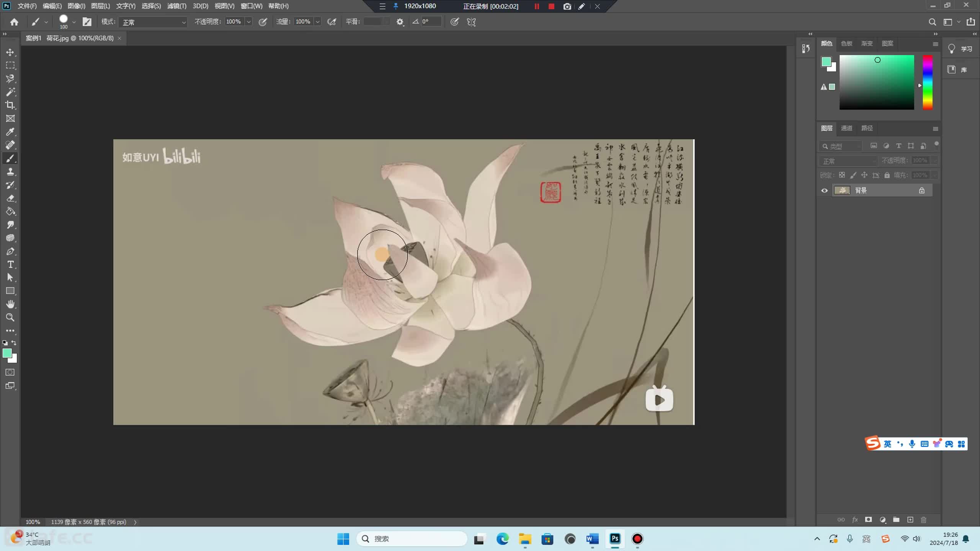This screenshot has width=980, height=551.
Task: Select the Zoom tool
Action: pos(10,318)
